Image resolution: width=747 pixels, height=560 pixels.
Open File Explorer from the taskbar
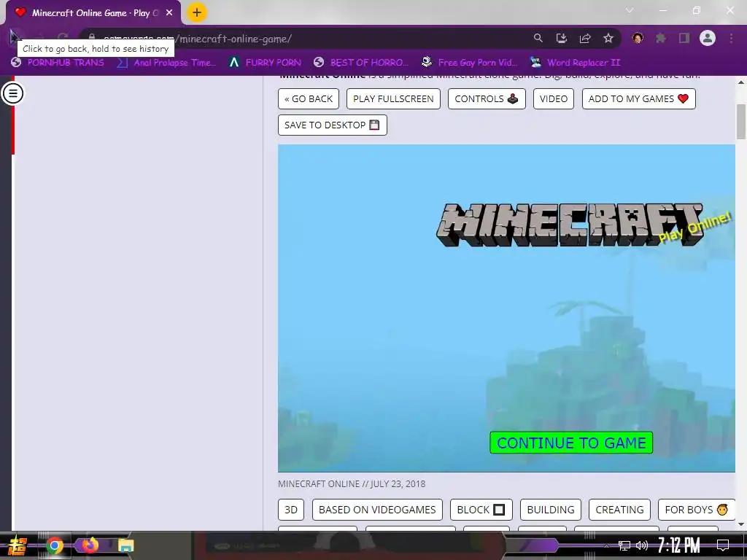[x=125, y=545]
